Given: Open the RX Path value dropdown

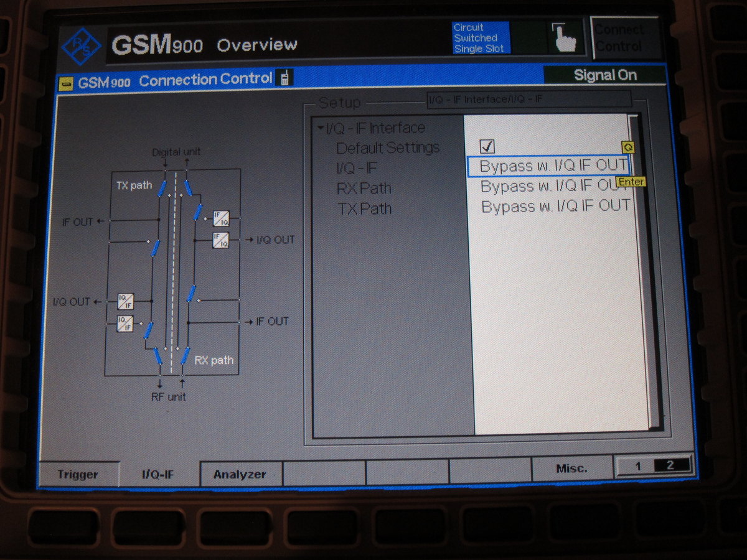Looking at the screenshot, I should tap(554, 186).
